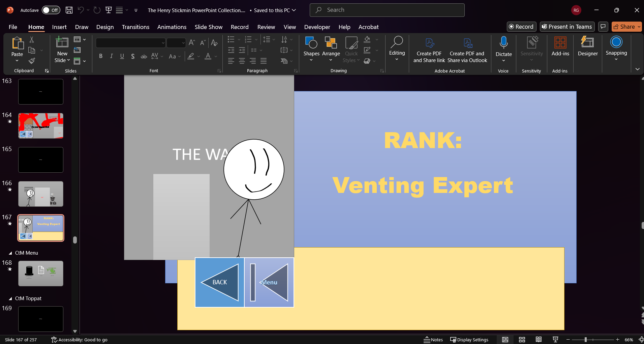Center align text
The height and width of the screenshot is (344, 644).
242,61
